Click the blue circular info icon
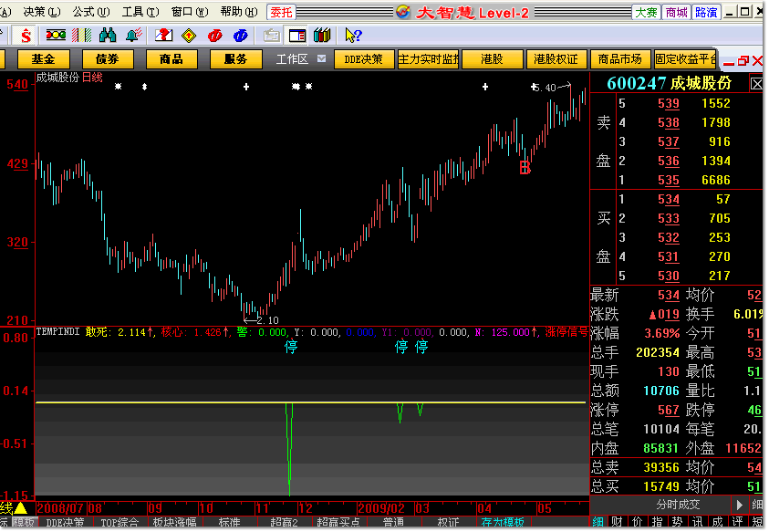 (241, 36)
